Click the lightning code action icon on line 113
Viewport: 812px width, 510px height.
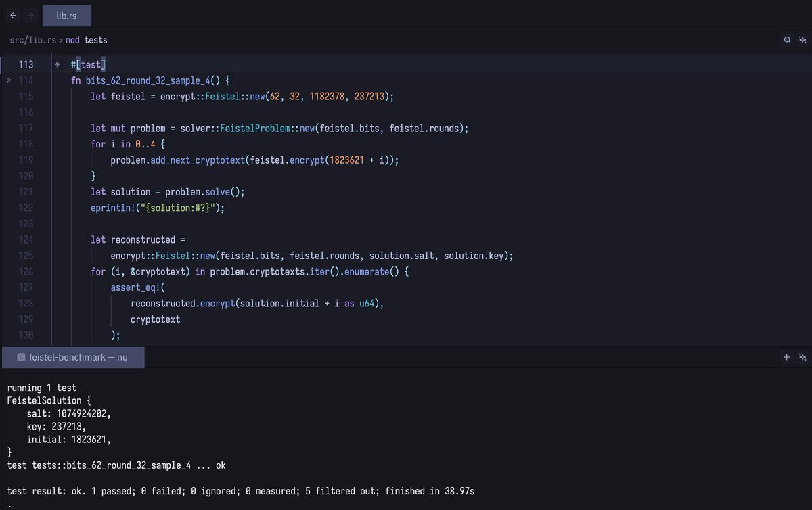(58, 64)
